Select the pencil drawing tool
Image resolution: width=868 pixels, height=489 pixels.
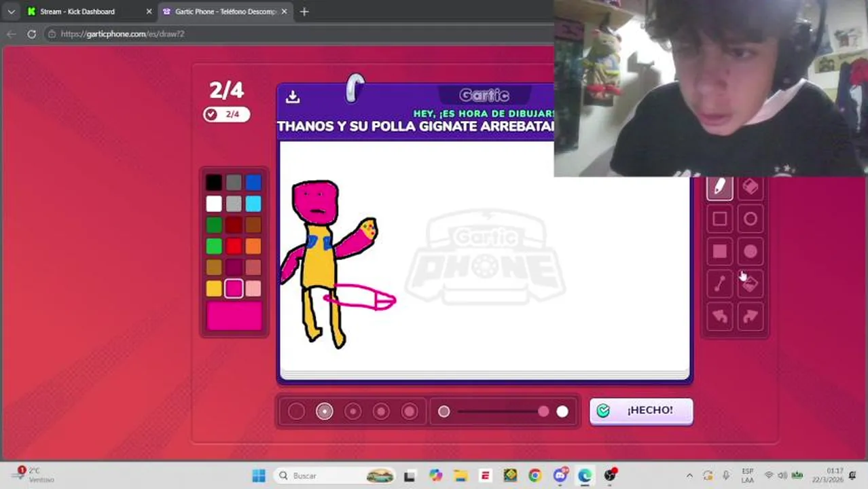pos(719,187)
